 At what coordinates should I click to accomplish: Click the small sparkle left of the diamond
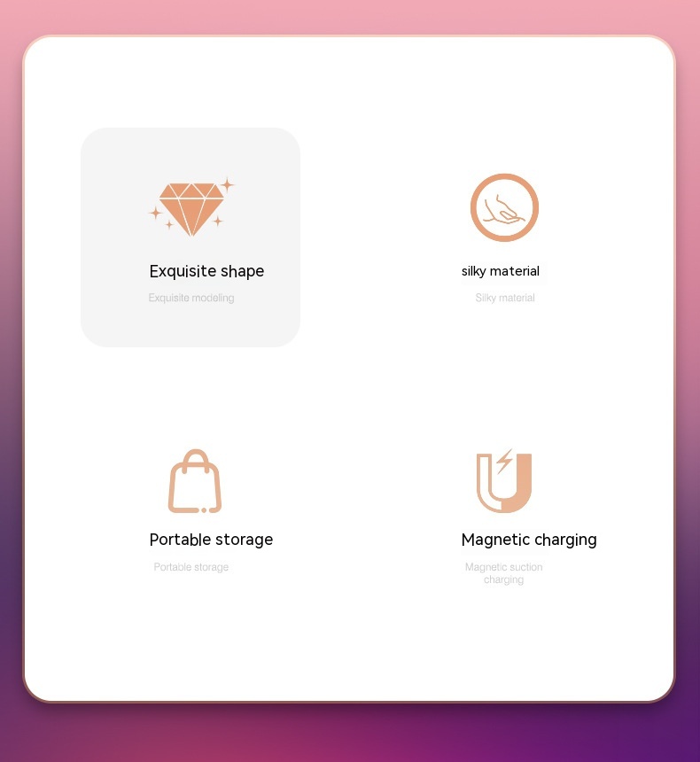point(156,213)
